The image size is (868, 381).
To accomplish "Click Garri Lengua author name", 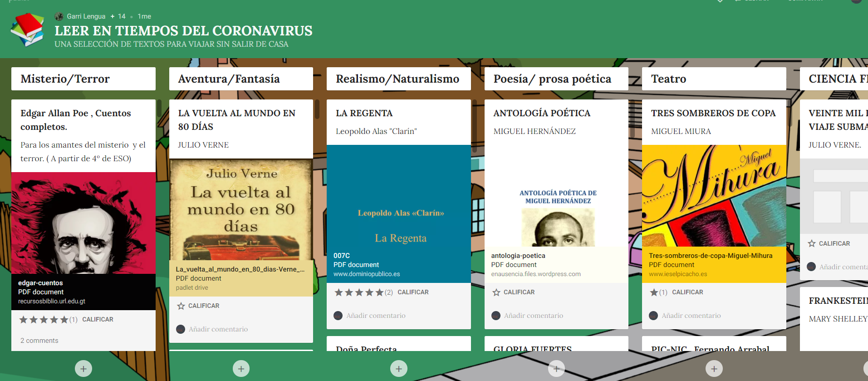I will 86,16.
